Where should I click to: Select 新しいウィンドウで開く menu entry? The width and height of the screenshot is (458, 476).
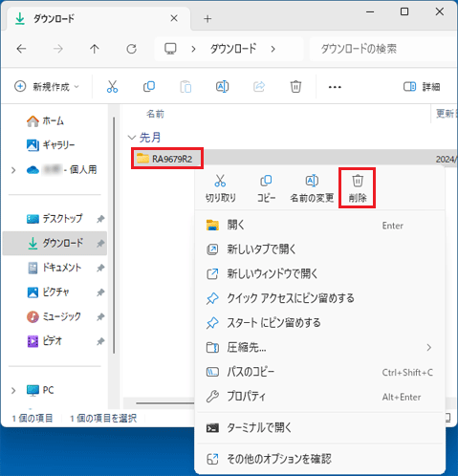[x=319, y=273]
